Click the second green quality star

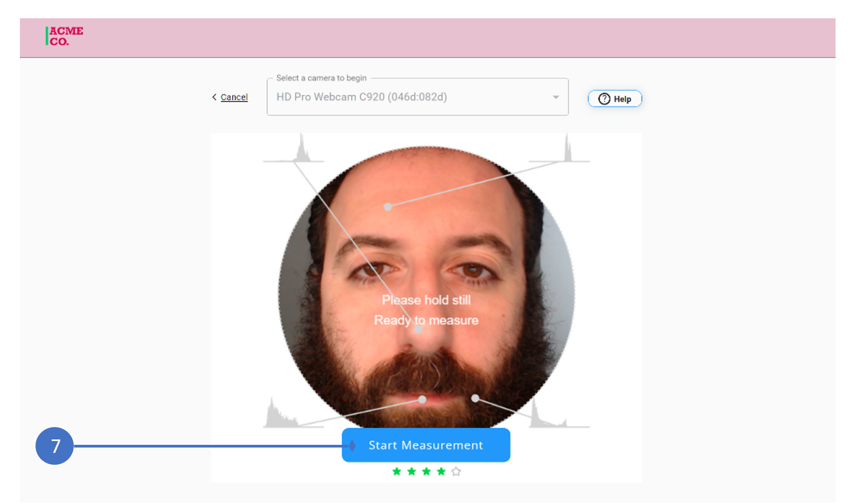[x=412, y=472]
